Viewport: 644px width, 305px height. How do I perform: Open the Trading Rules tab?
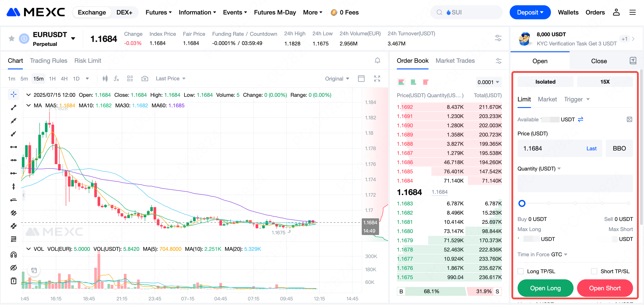coord(49,61)
